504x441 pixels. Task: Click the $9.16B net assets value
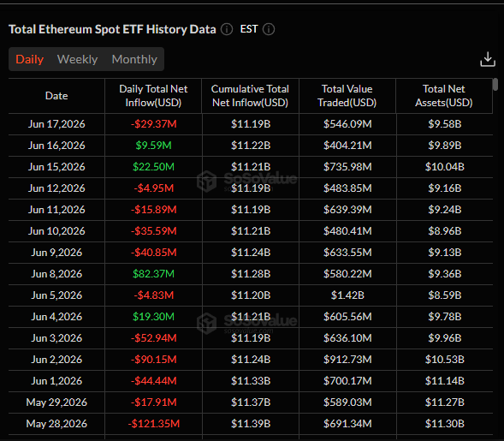click(445, 188)
